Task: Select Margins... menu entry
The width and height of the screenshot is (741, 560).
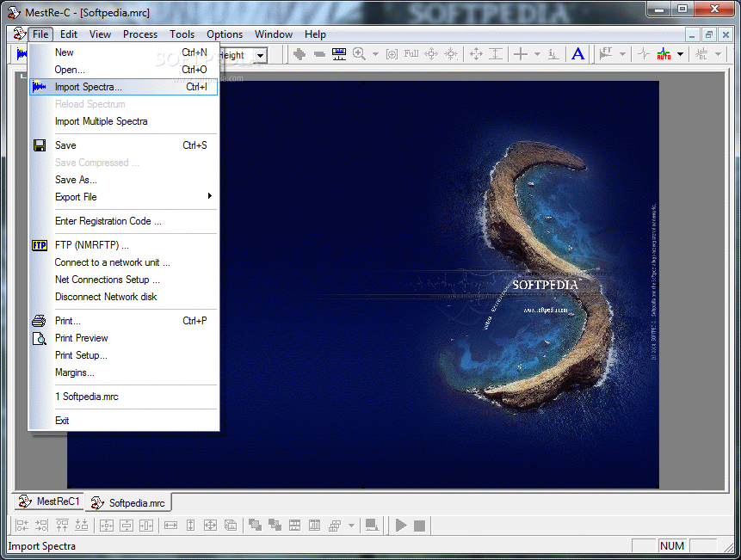Action: tap(123, 372)
